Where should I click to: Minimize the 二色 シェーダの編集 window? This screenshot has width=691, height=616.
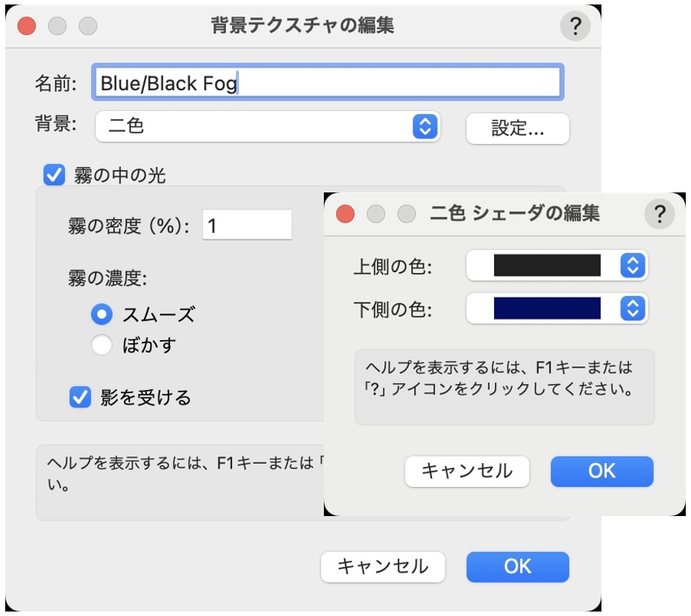click(375, 214)
